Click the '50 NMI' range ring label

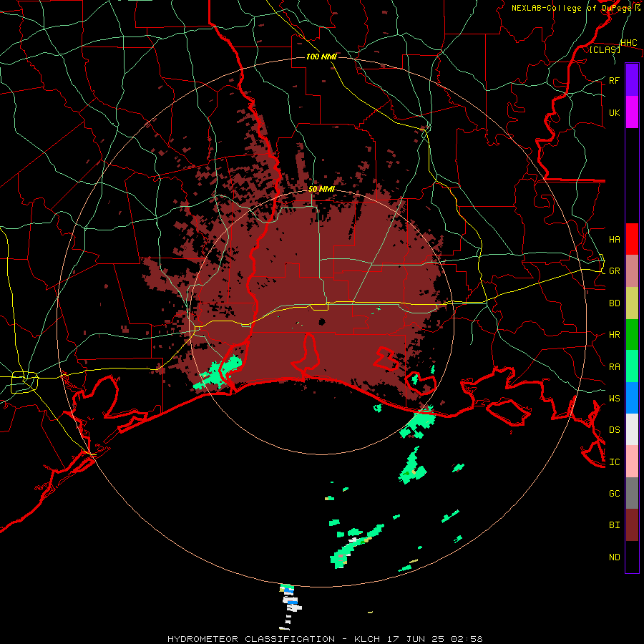[x=321, y=190]
